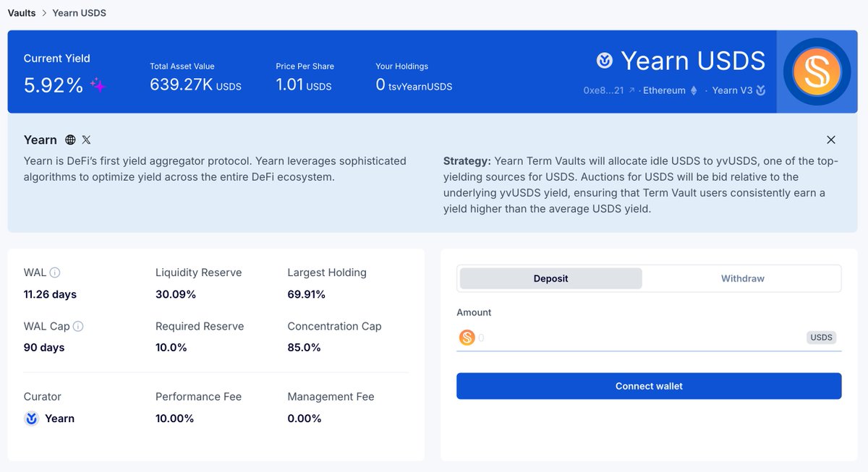Open Yearn X (Twitter) profile icon
This screenshot has height=472, width=868.
[x=87, y=140]
